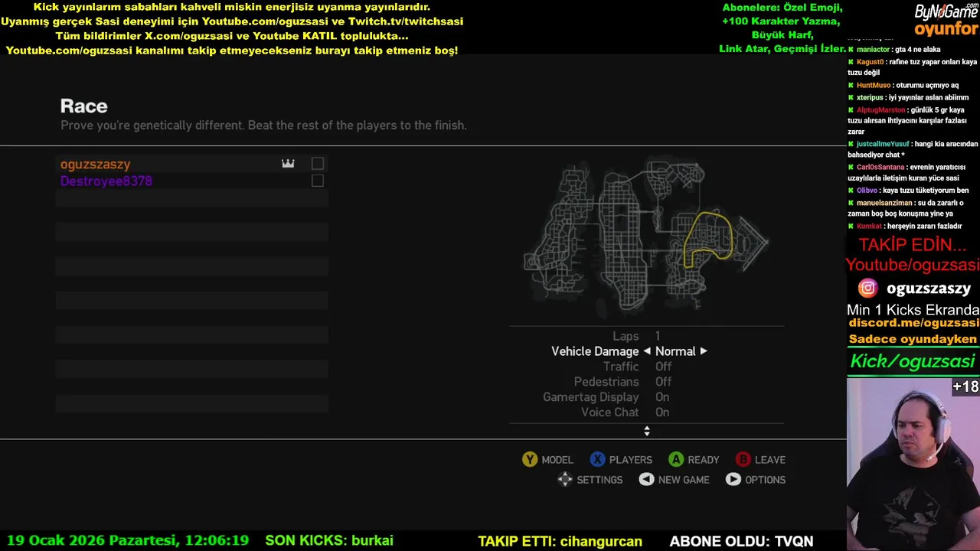Click TAKIP ETTI: cihangurcan ticker text
Screen dimensions: 980x551
(x=560, y=541)
